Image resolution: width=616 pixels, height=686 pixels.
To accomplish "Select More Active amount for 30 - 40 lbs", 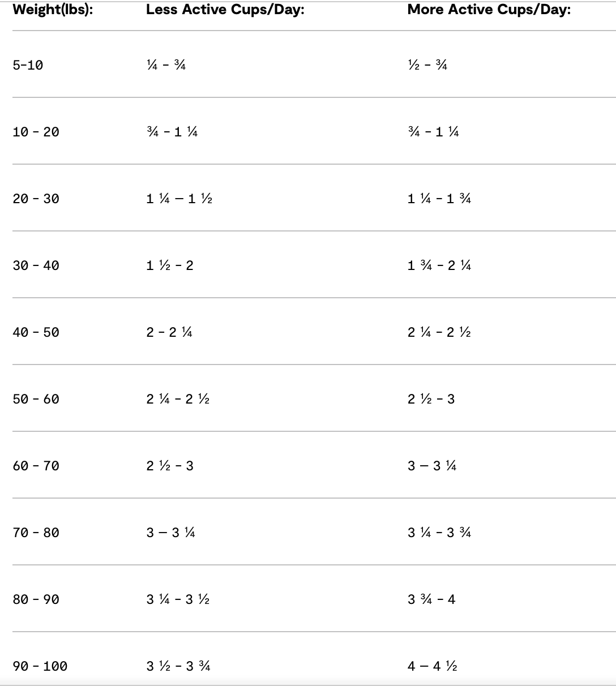I will tap(439, 265).
